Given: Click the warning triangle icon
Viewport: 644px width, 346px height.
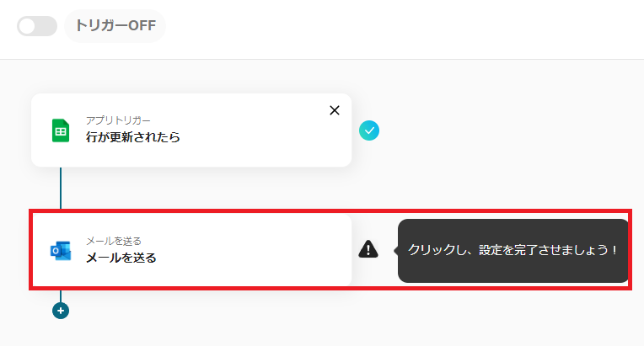Looking at the screenshot, I should point(368,249).
